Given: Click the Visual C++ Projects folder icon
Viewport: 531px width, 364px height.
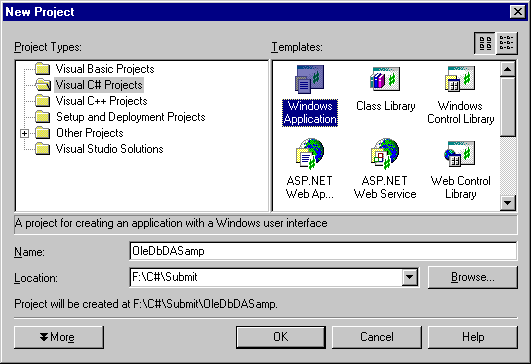Looking at the screenshot, I should pyautogui.click(x=43, y=101).
